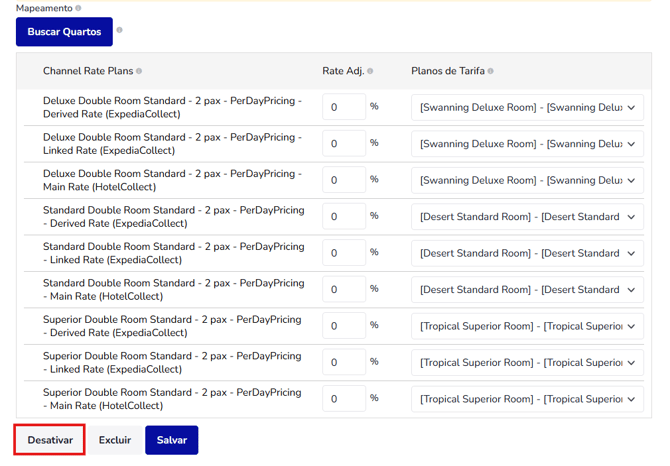Focus rate adjustment field for Deluxe Main Rate

pyautogui.click(x=344, y=180)
